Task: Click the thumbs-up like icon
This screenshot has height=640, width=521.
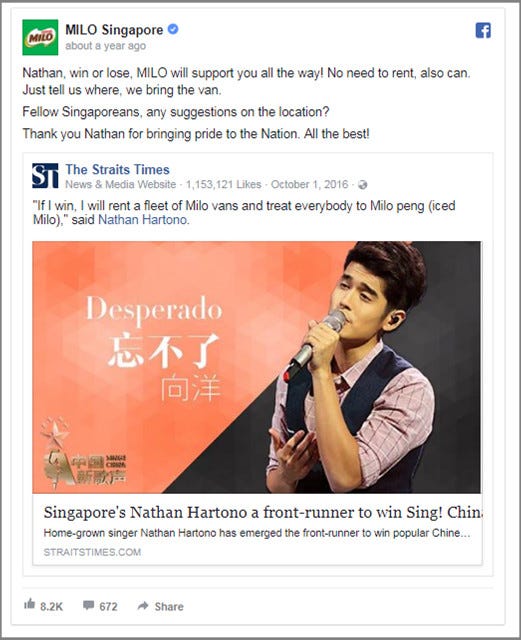Action: (x=29, y=604)
